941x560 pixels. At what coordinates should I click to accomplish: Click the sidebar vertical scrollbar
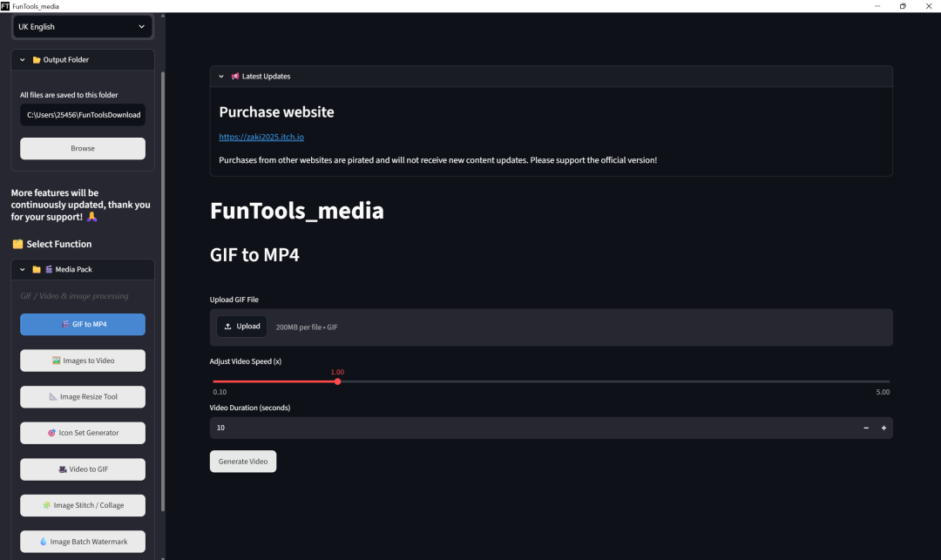coord(163,292)
